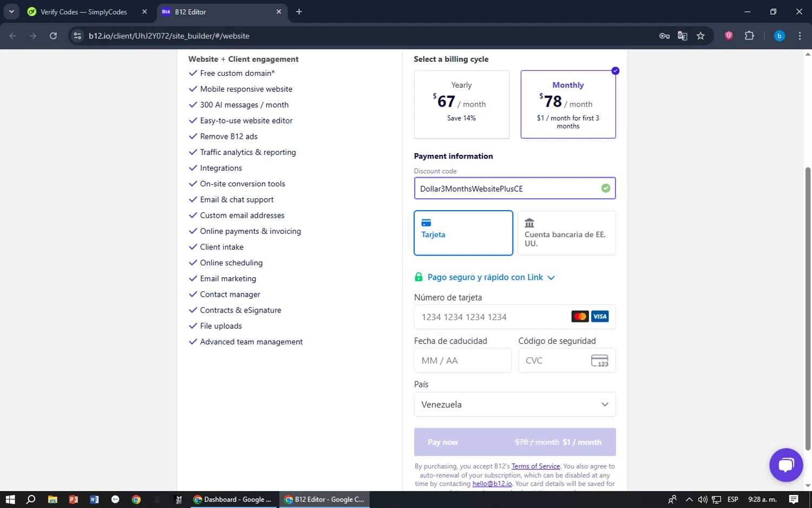Click the address bar URL
The image size is (812, 508).
pos(169,36)
